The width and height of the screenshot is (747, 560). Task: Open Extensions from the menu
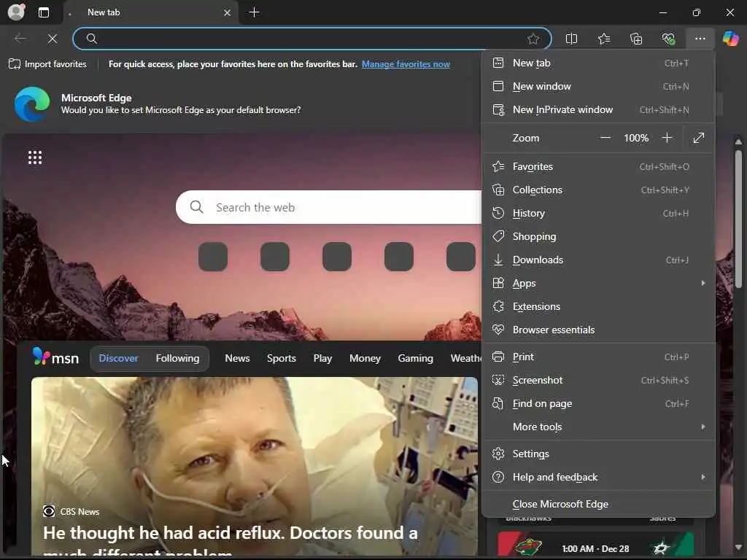coord(598,307)
